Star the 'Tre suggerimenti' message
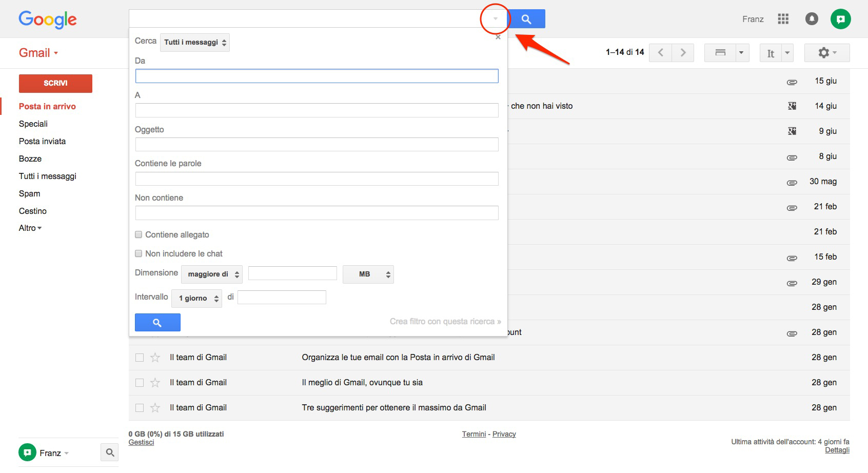Viewport: 868px width, 473px height. click(x=155, y=407)
